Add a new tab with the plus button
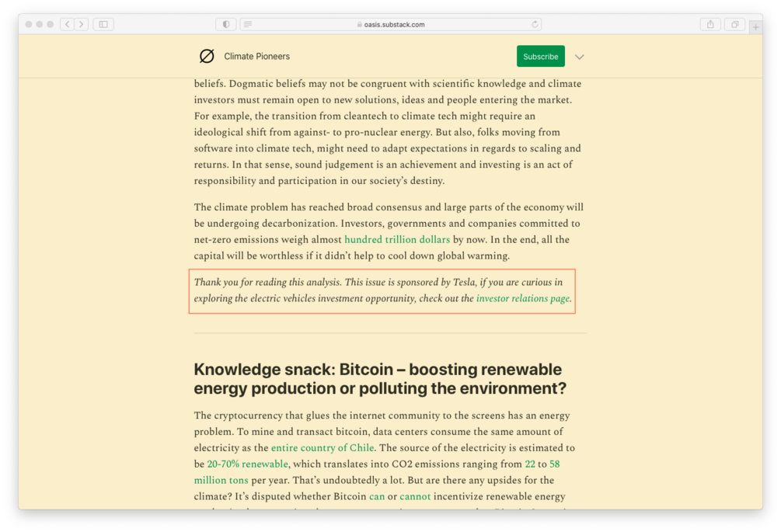This screenshot has height=532, width=781. 755,27
